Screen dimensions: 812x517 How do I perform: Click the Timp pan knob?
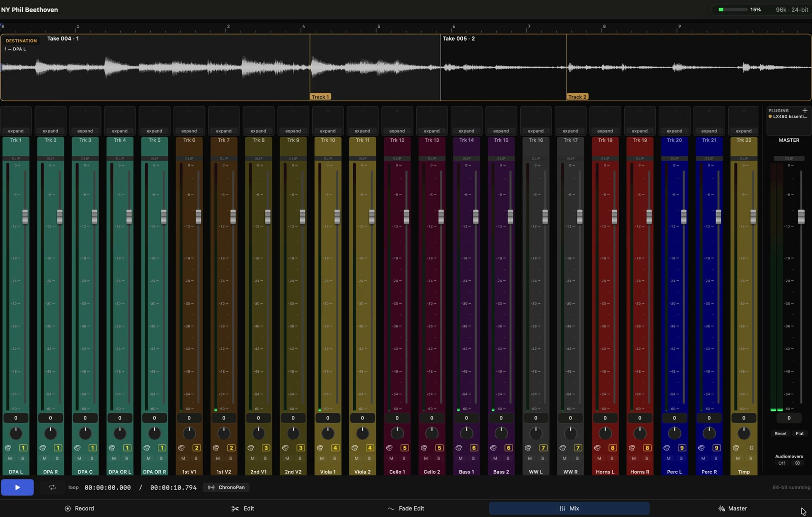(x=744, y=433)
